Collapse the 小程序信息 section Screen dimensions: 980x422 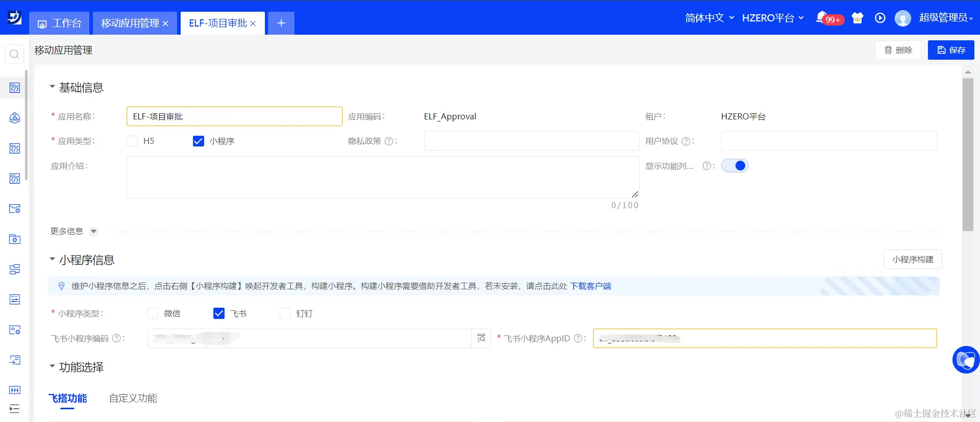(x=52, y=259)
